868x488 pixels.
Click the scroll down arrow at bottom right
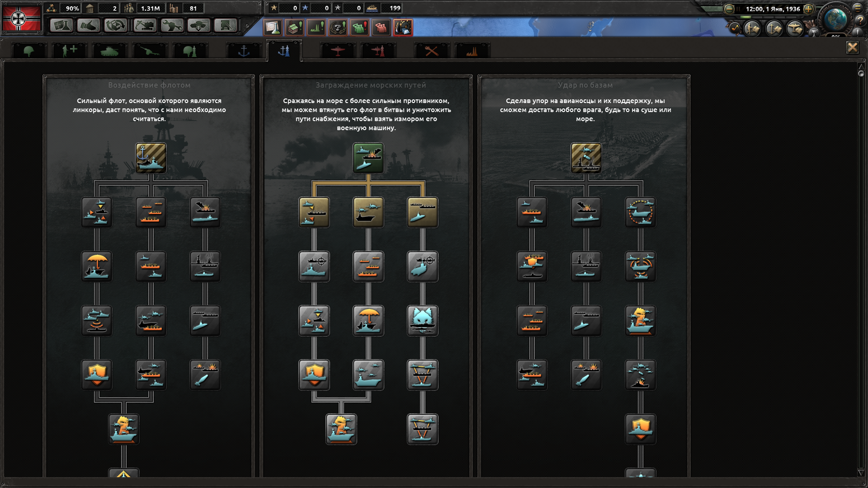click(x=861, y=473)
